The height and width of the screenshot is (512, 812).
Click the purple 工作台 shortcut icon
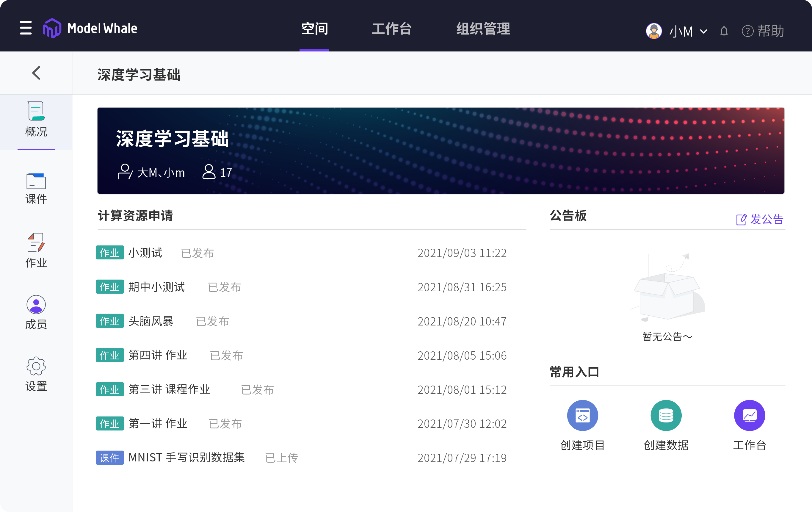[x=749, y=416]
